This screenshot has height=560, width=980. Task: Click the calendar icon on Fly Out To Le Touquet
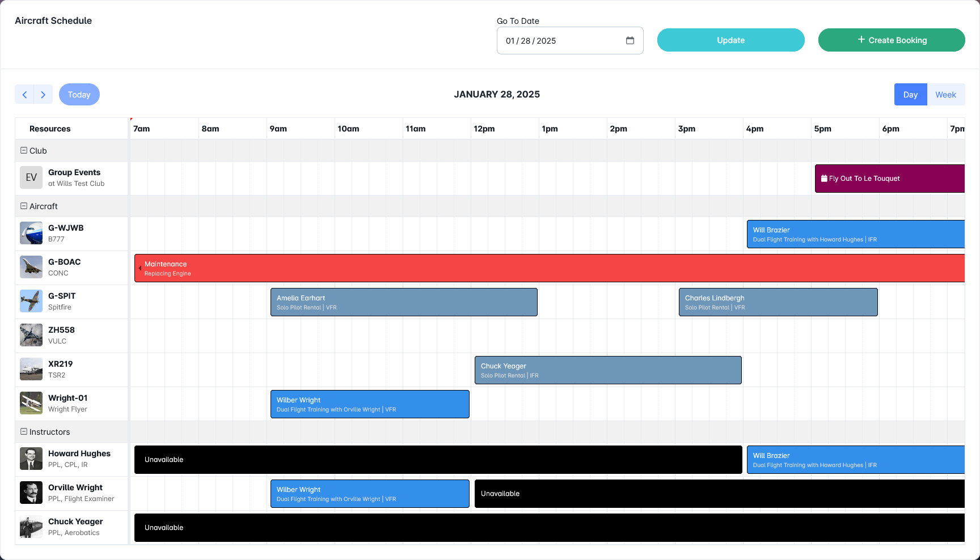point(825,179)
